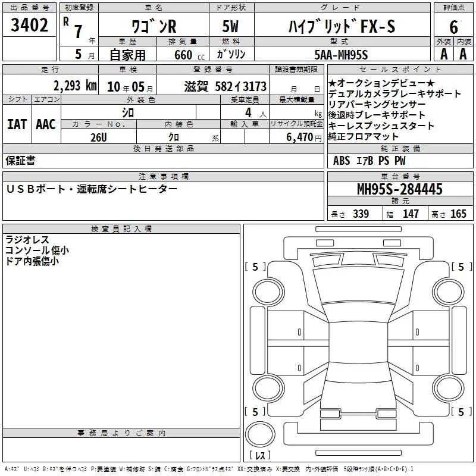
Task: Click the overall evaluation score 6
Action: (x=453, y=27)
